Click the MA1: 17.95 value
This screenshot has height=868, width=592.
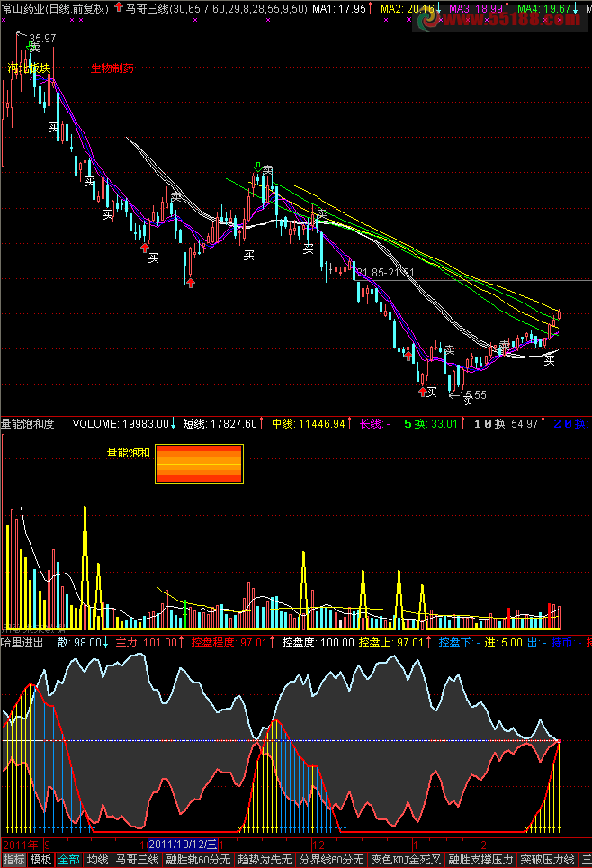pyautogui.click(x=338, y=8)
